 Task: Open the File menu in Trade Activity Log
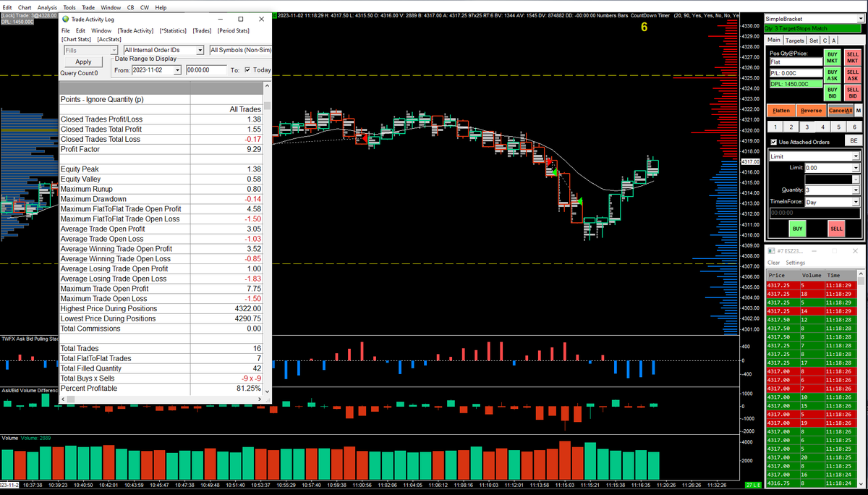(66, 30)
